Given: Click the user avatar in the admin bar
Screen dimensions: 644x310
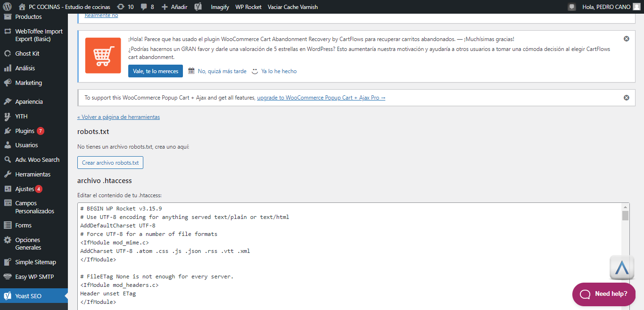Looking at the screenshot, I should 636,7.
